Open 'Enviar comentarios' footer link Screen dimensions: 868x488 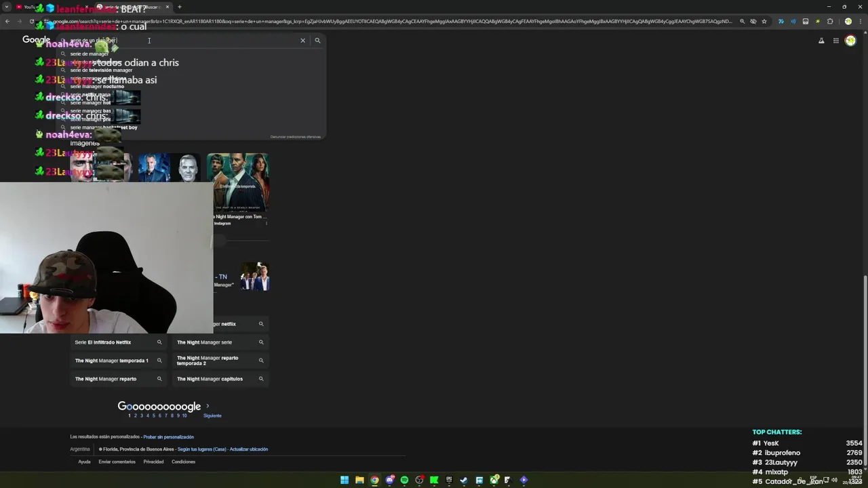pos(117,462)
